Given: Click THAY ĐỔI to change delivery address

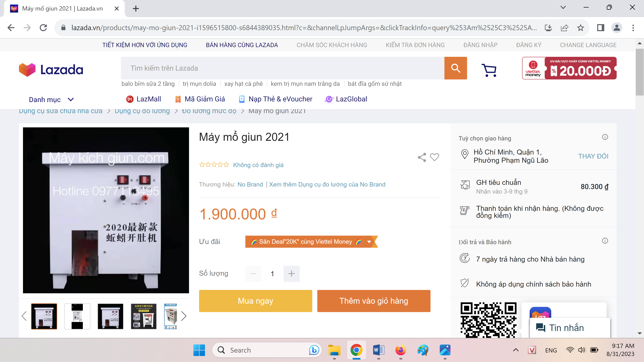Looking at the screenshot, I should tap(593, 156).
